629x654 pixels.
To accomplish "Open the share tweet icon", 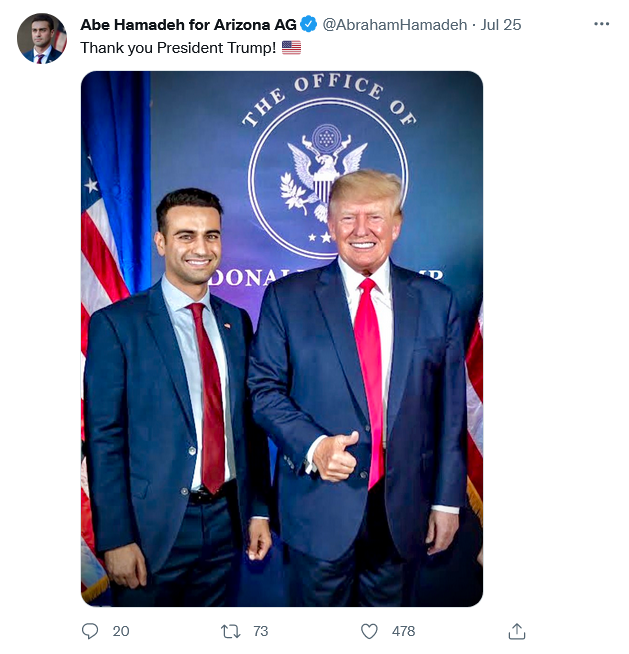I will tap(517, 631).
